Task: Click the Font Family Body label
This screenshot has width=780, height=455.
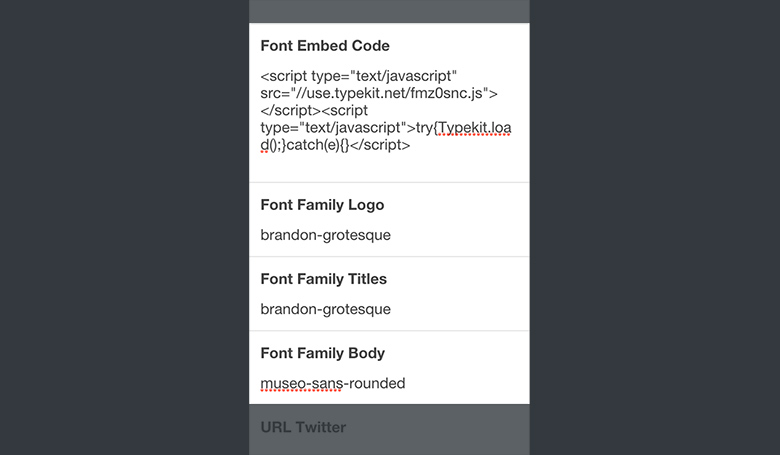Action: 322,353
